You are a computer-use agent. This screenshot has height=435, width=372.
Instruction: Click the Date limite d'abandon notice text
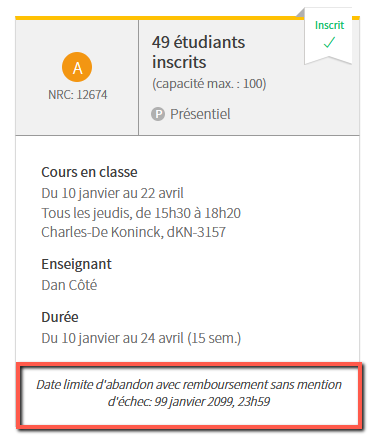[x=189, y=393]
